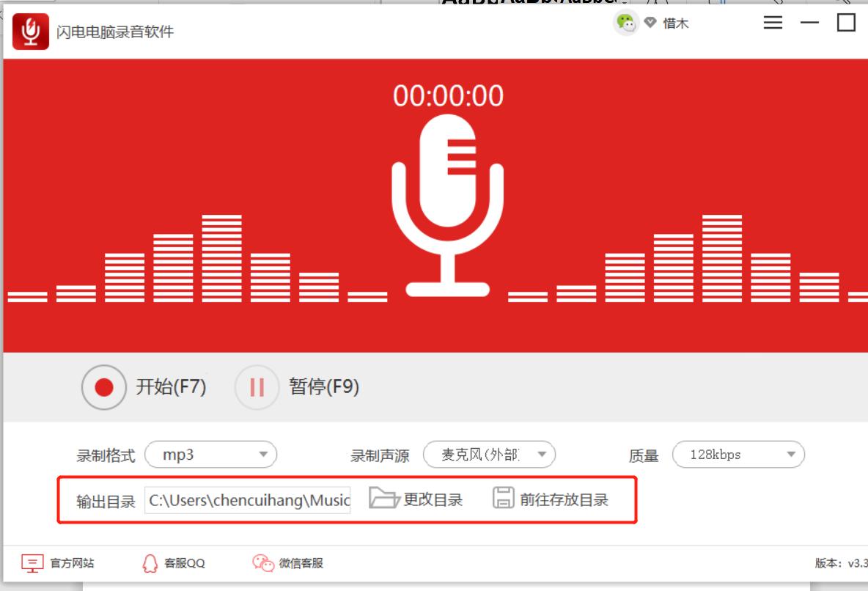Click the VIP diamond icon beside 惜木
Viewport: 868px width, 591px height.
pyautogui.click(x=650, y=23)
